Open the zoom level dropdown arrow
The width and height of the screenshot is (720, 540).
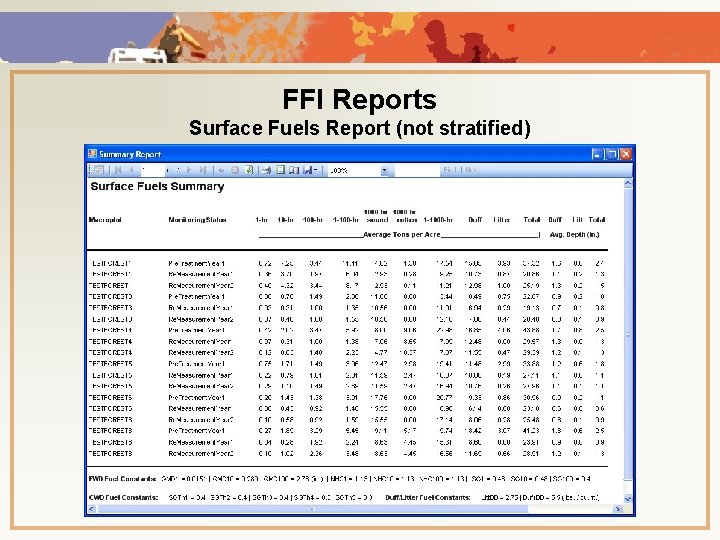tap(384, 171)
